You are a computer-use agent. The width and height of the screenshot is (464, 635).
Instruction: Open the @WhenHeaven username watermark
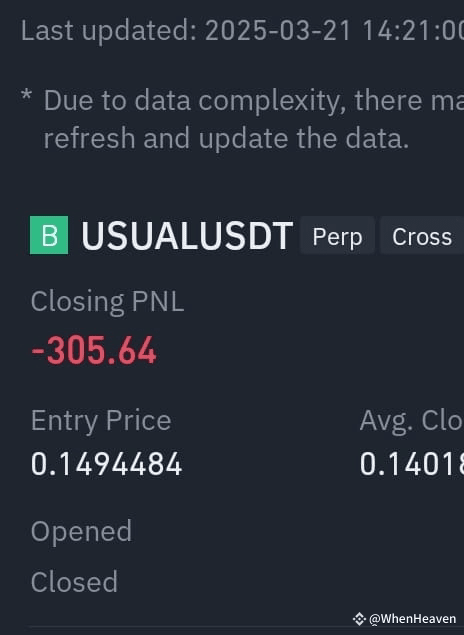(x=412, y=619)
